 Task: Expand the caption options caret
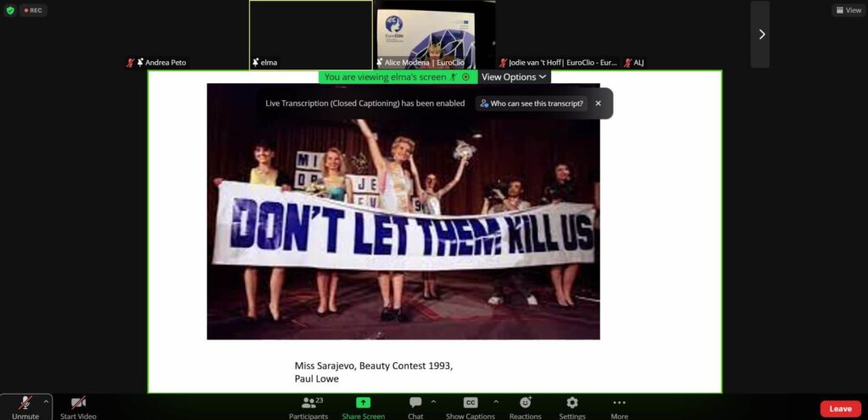tap(496, 401)
